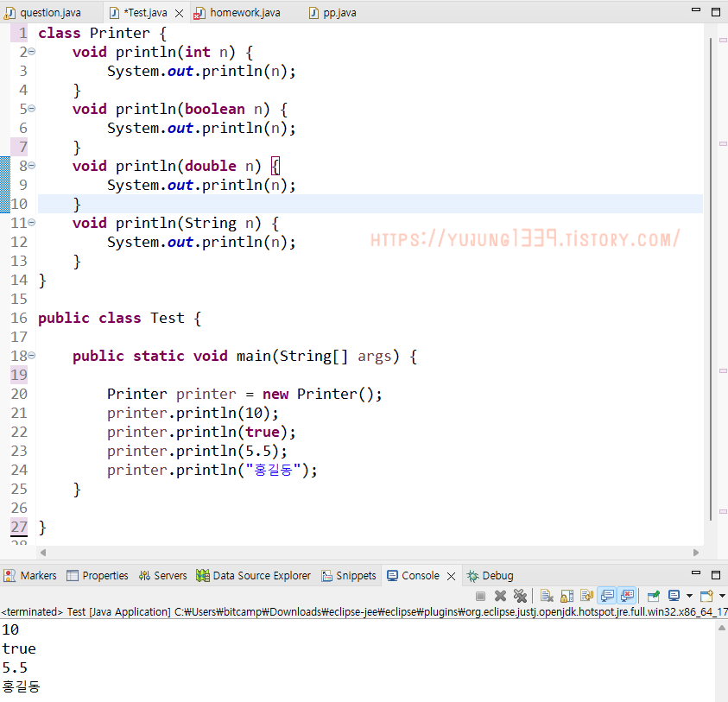Collapse the println(double n) method fold
Screen dimensions: 728x702
pos(32,165)
